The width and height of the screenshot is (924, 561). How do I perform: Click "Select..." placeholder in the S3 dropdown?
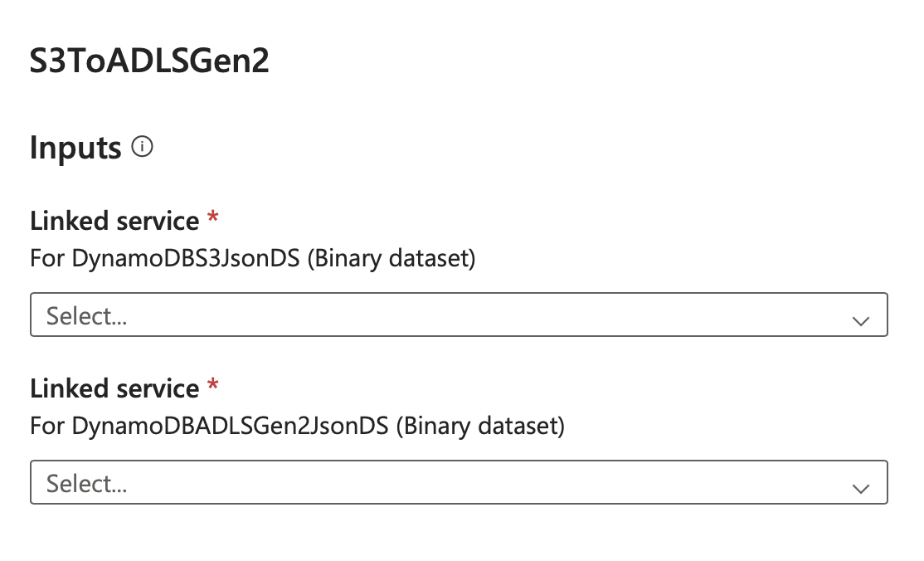click(x=86, y=315)
